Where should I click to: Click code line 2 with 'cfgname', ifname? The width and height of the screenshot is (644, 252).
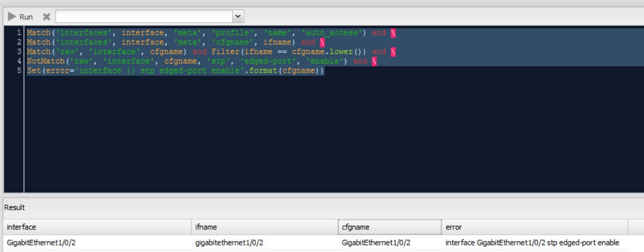(x=176, y=42)
